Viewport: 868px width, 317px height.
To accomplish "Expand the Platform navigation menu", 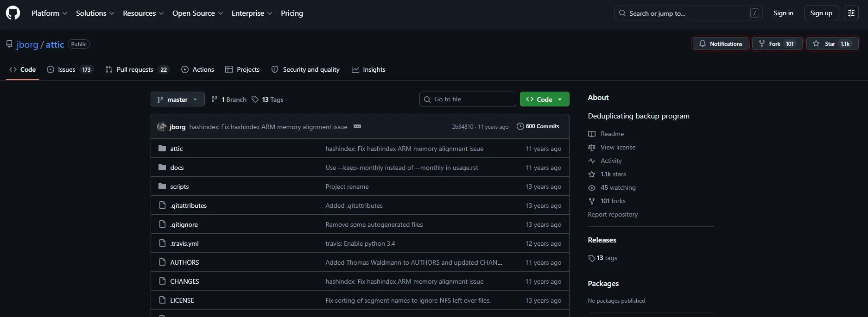I will [49, 13].
